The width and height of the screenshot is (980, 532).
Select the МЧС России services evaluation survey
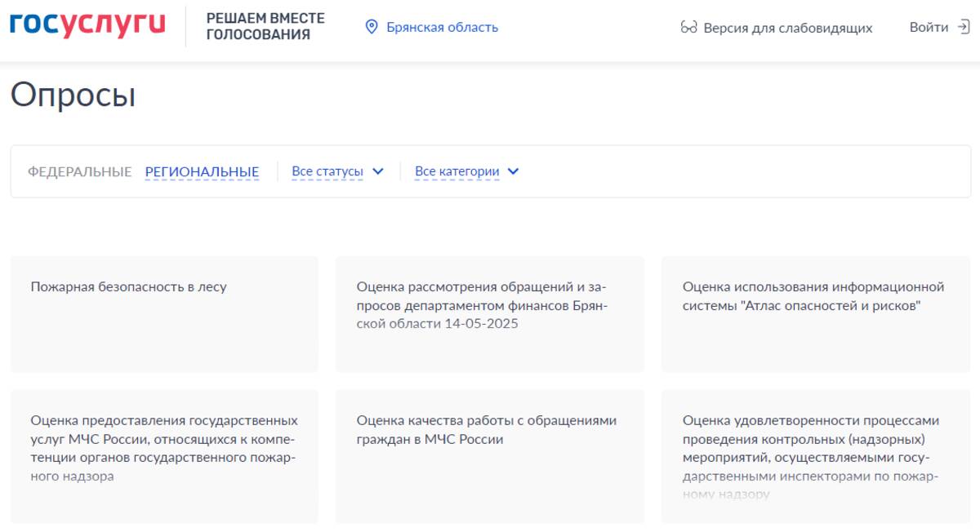pyautogui.click(x=163, y=459)
